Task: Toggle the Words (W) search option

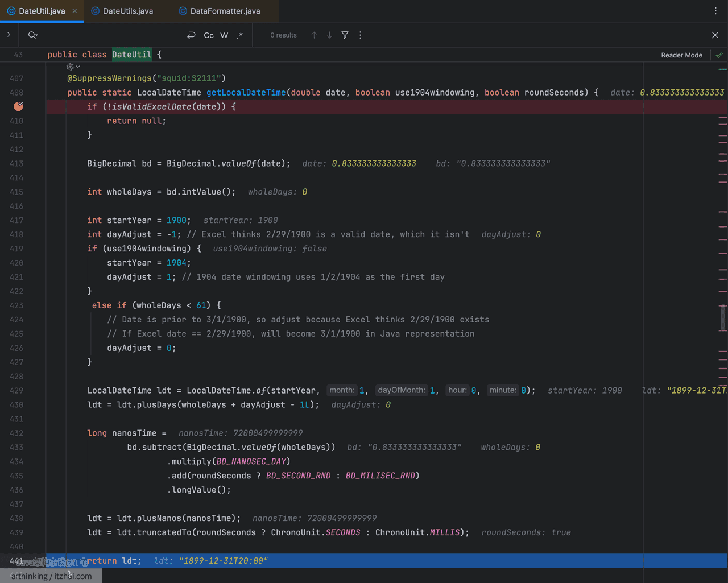Action: pos(224,35)
